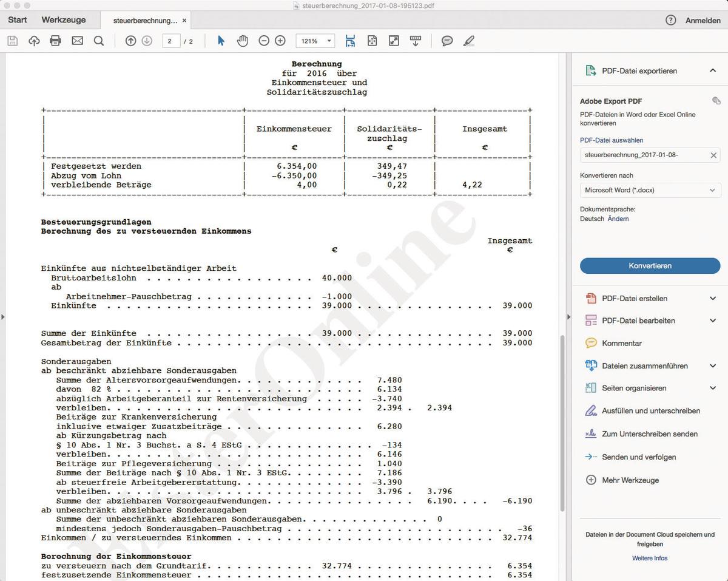The width and height of the screenshot is (728, 581).
Task: Click fit page to window icon
Action: tap(372, 41)
